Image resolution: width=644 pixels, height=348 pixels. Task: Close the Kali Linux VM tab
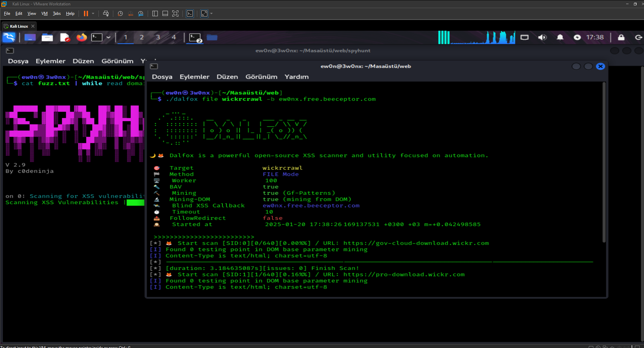(x=33, y=26)
